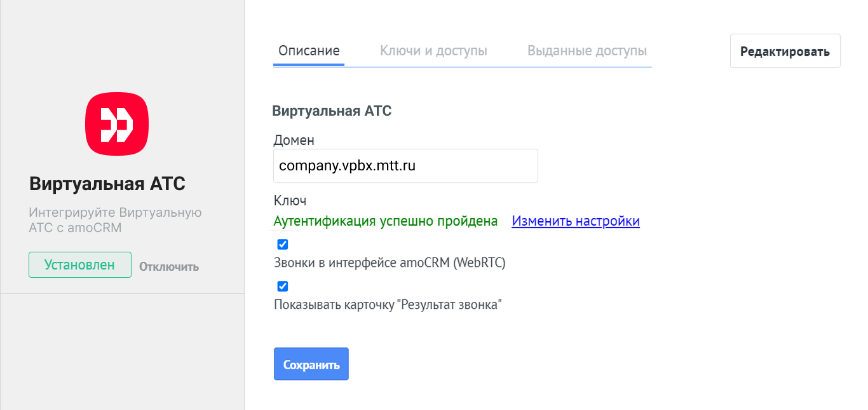The width and height of the screenshot is (868, 410).
Task: Click the Аутентификация успешно пройдена status text
Action: tap(385, 221)
